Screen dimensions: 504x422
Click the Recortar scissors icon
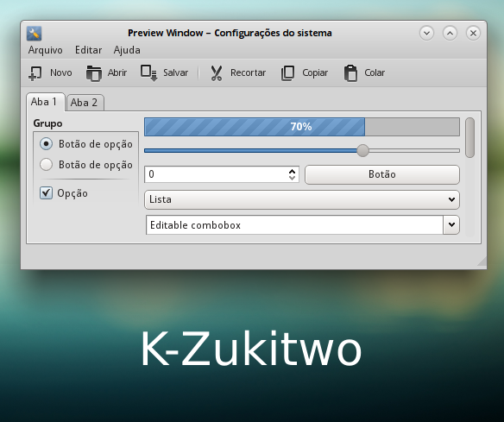217,73
